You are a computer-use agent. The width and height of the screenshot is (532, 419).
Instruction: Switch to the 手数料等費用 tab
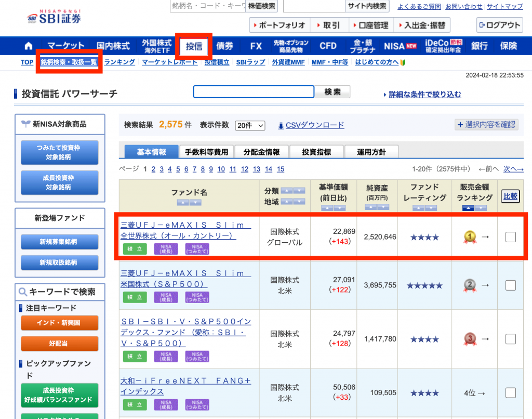207,151
